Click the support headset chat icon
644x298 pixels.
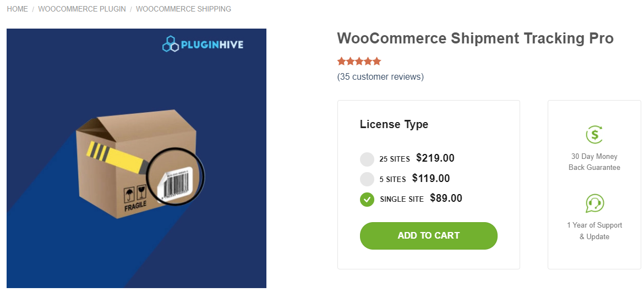pyautogui.click(x=594, y=203)
